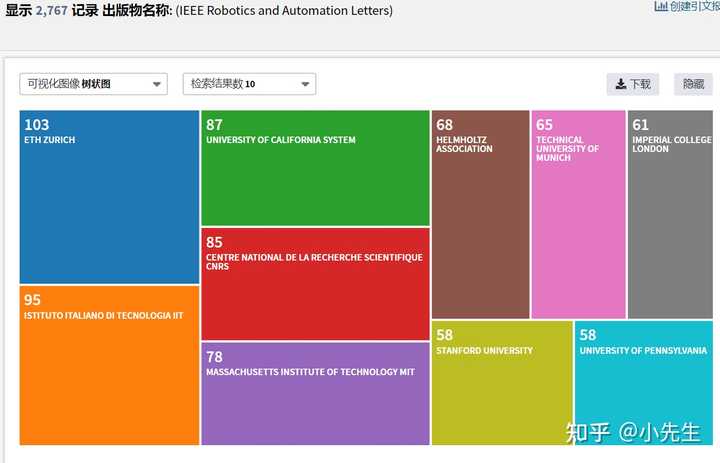Image resolution: width=720 pixels, height=463 pixels.
Task: Select the olive Stanford University 58 block
Action: tap(502, 383)
